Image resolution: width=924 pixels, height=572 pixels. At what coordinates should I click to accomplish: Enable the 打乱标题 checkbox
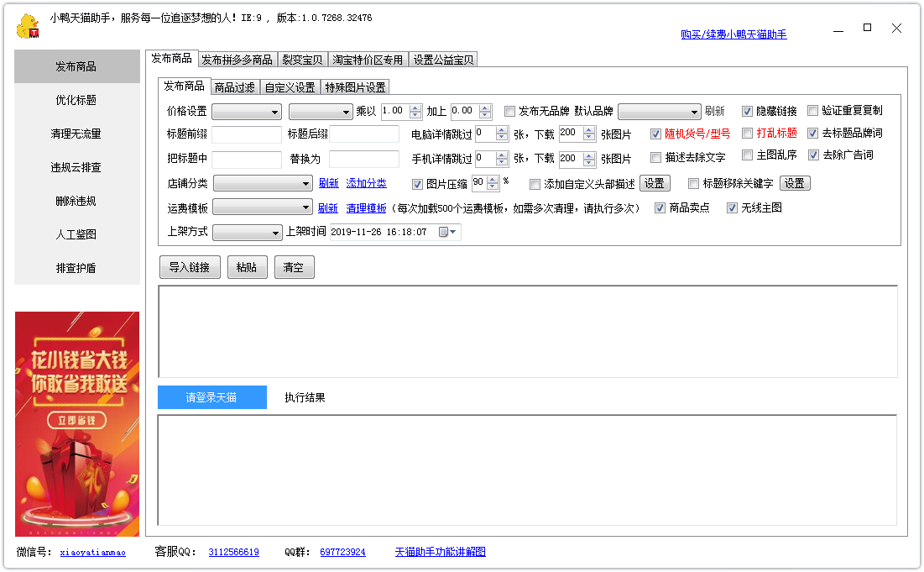tap(747, 133)
